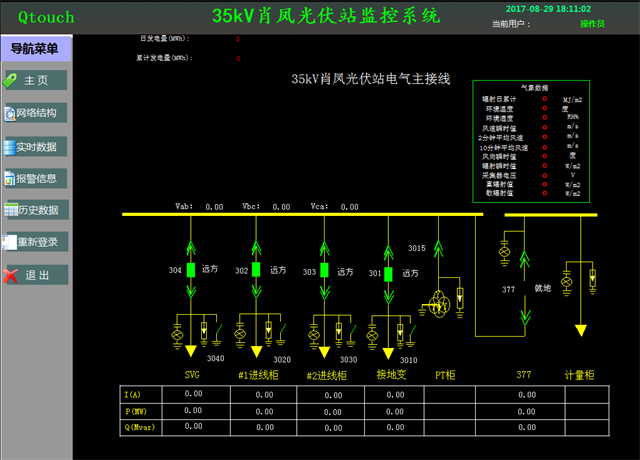Toggle circuit breaker 302 on #1进线柜
Screen dimensions: 640x460
pos(256,270)
